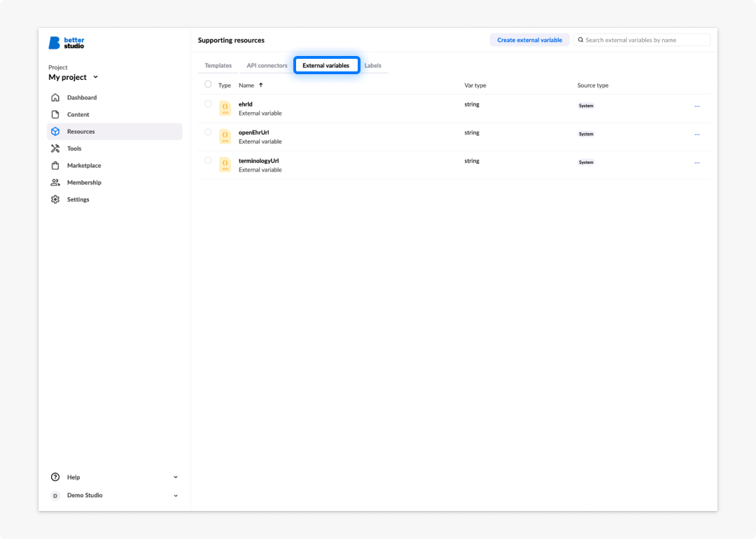Viewport: 756px width, 539px height.
Task: Open the My project dropdown
Action: 73,77
